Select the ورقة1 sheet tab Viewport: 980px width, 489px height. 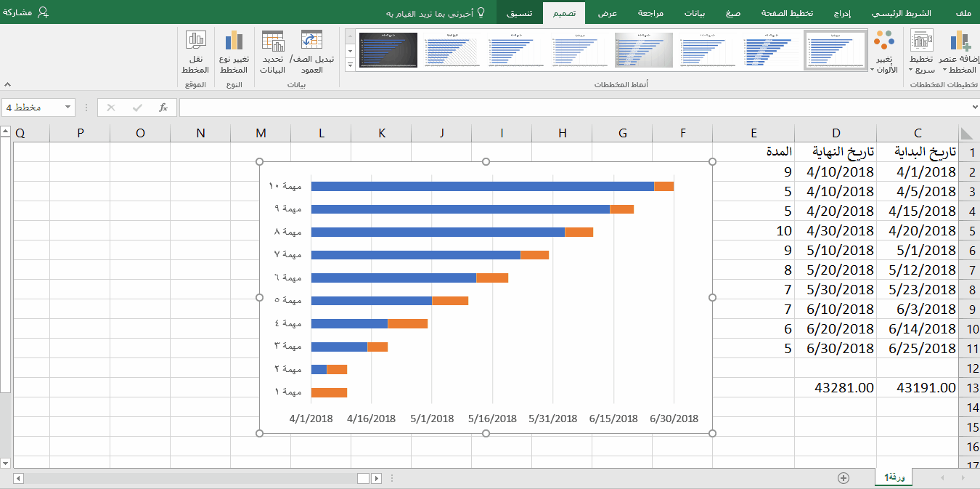tap(894, 477)
